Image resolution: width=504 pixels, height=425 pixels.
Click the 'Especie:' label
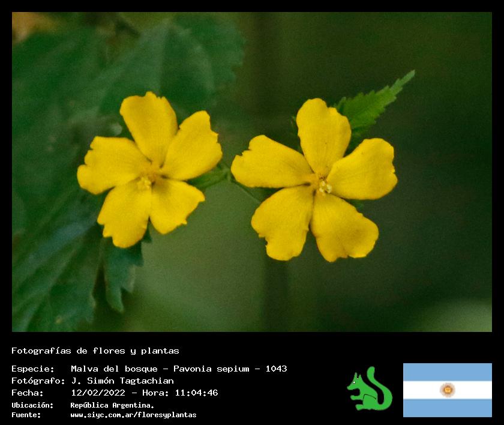pos(32,369)
